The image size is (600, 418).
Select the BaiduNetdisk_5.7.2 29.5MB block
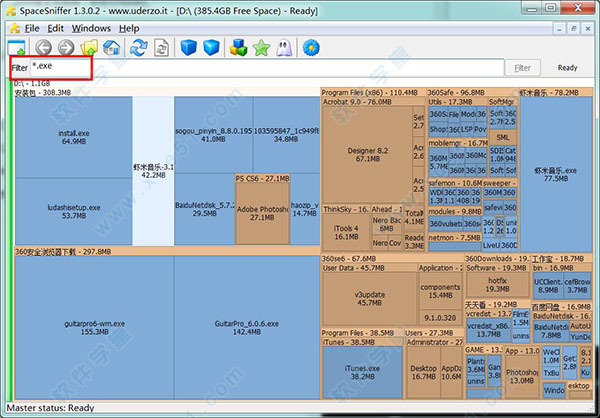click(x=204, y=209)
